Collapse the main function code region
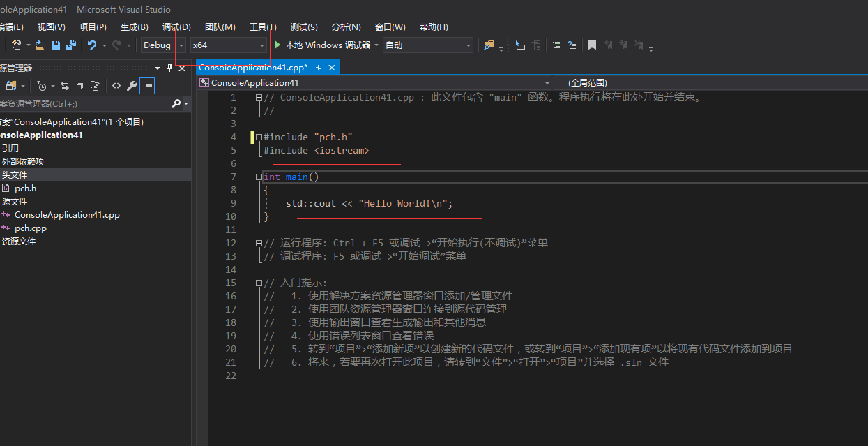This screenshot has width=868, height=446. click(258, 177)
